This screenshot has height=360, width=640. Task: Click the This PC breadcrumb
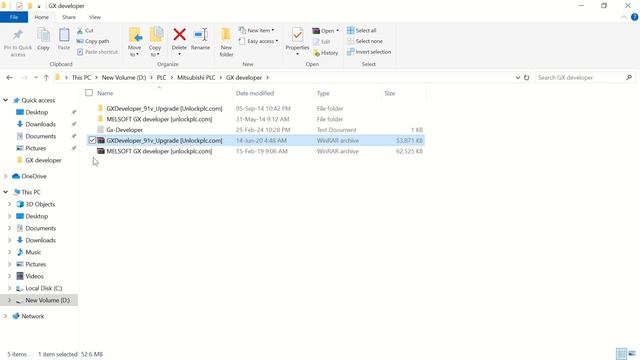(81, 78)
